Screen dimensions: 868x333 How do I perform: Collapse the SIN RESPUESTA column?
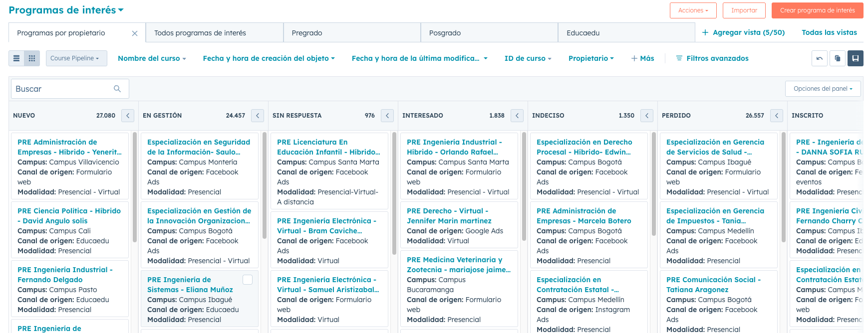pos(387,116)
